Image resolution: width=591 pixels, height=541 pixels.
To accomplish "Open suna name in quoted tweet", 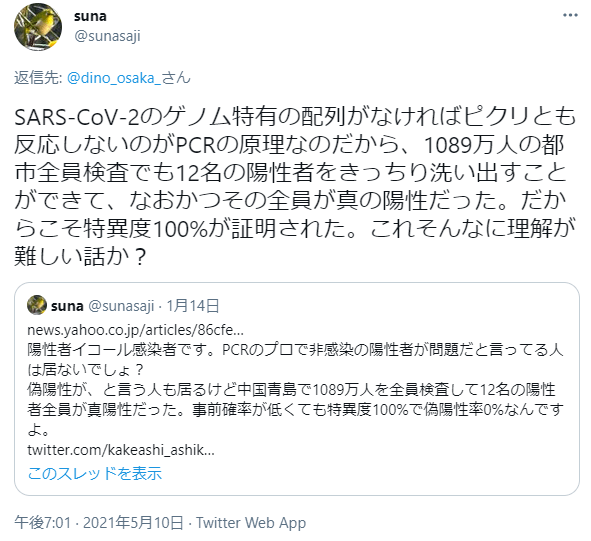I will point(67,306).
